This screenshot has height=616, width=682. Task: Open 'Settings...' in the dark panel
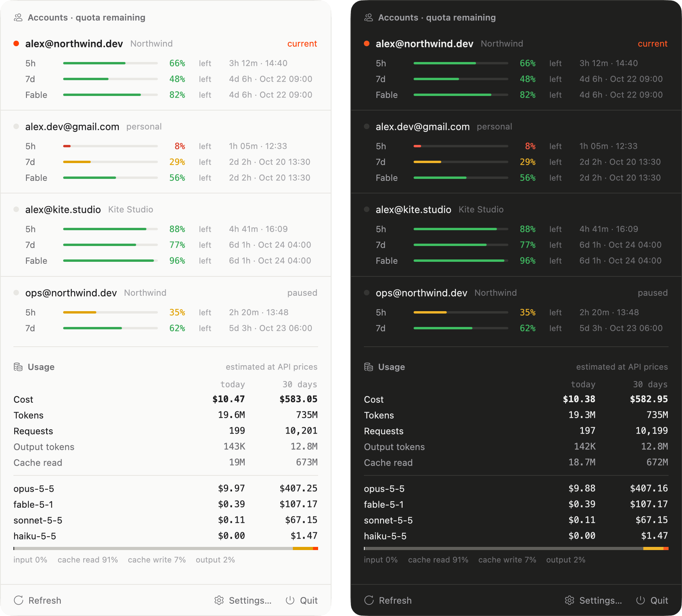[600, 600]
